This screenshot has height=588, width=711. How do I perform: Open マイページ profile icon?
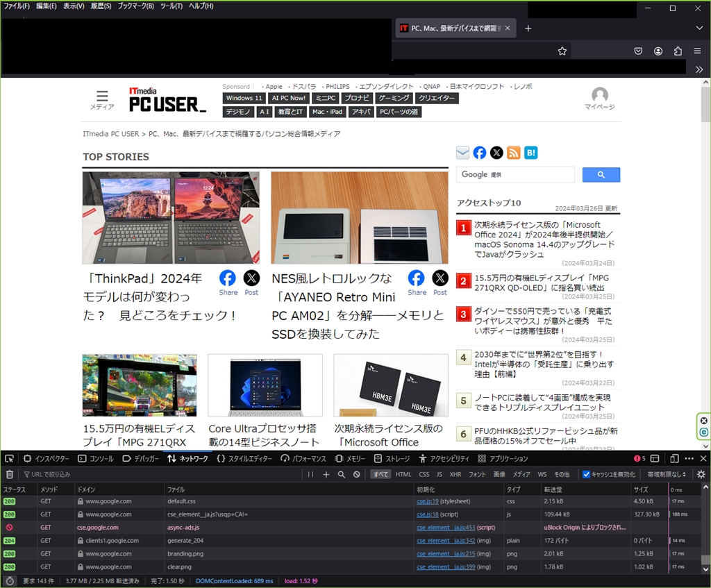599,99
